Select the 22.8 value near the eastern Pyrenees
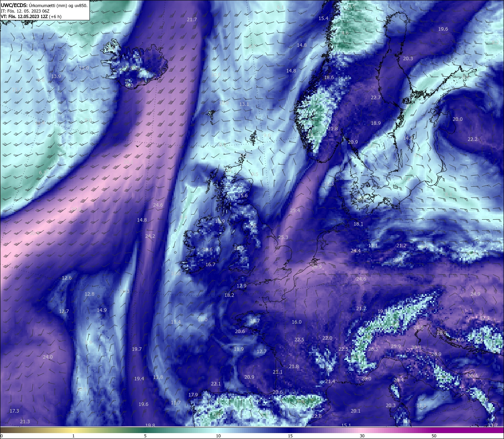 coord(317,416)
